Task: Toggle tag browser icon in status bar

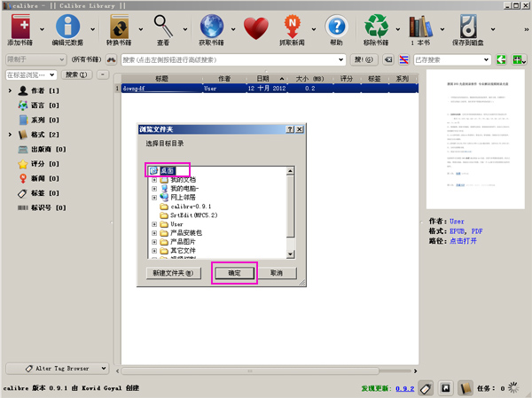Action: 426,388
